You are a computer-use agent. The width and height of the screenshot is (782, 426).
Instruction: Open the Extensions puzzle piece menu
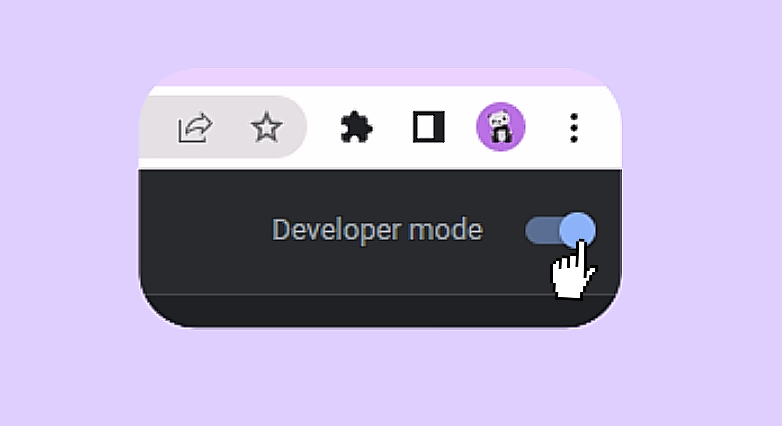pos(356,128)
